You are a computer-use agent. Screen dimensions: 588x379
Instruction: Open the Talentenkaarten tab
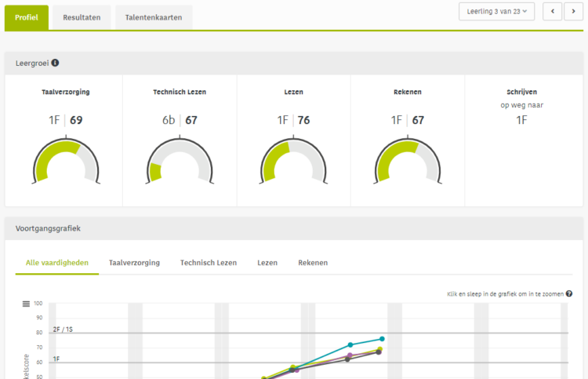coord(154,17)
